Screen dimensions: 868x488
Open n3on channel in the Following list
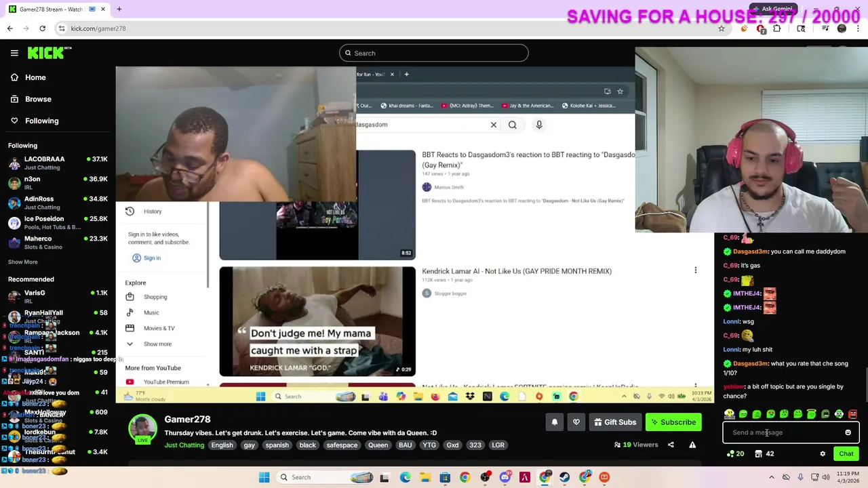point(58,183)
